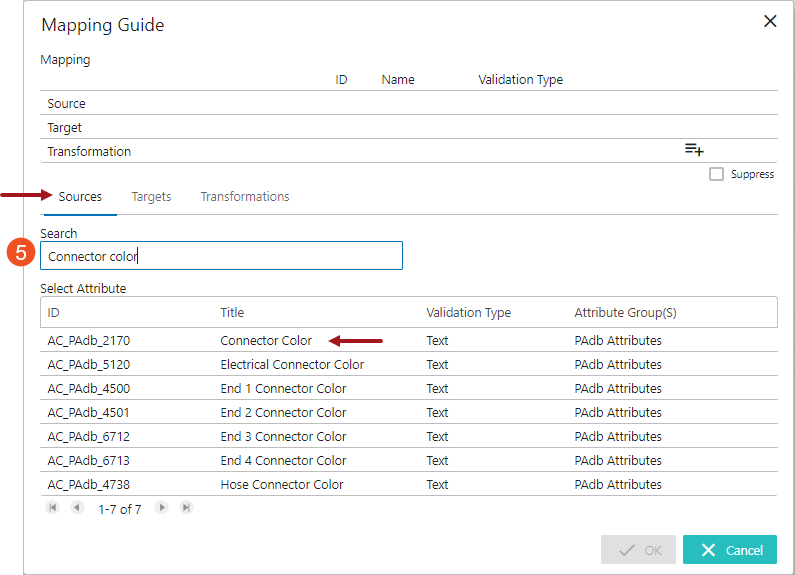Choose the End 1 Connector Color attribute
795x575 pixels.
click(283, 389)
